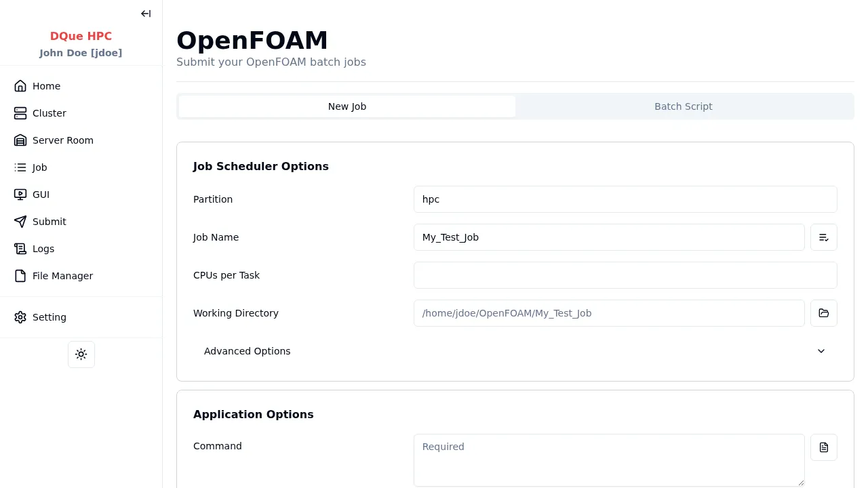Collapse the sidebar with the arrow icon
This screenshot has width=868, height=488.
146,14
